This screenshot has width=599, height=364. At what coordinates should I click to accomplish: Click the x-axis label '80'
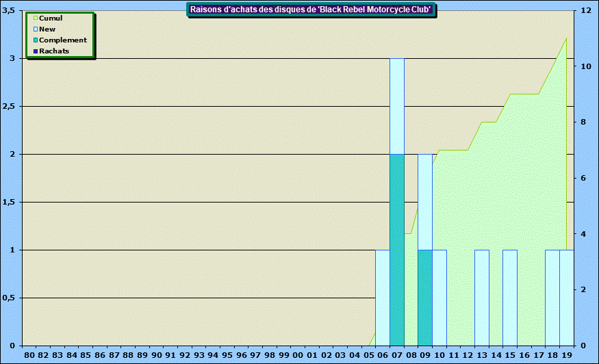tap(29, 355)
